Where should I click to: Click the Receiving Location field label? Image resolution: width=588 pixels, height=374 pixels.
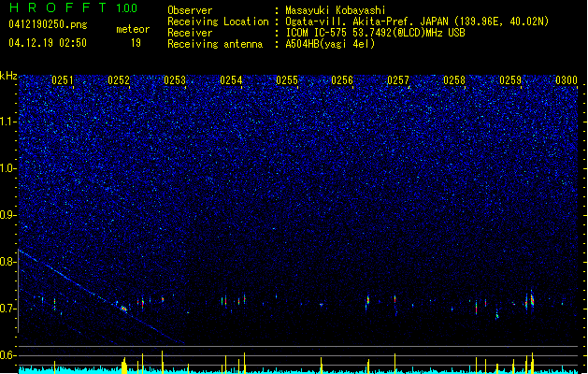pos(218,22)
